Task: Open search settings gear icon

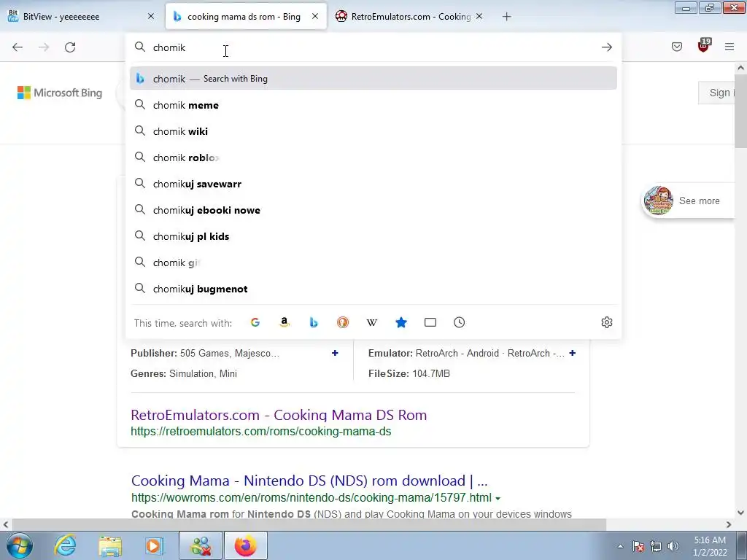Action: pos(606,322)
